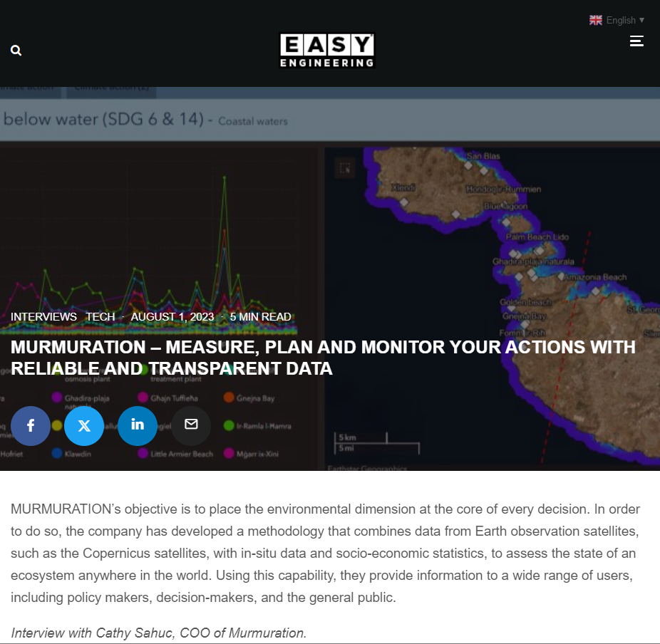The width and height of the screenshot is (660, 644).
Task: Open the hamburger menu icon
Action: tap(636, 41)
